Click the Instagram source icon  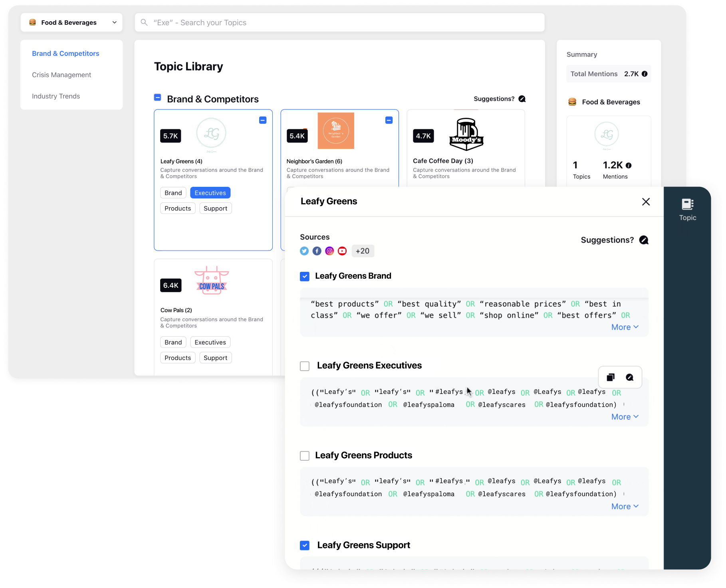coord(329,251)
